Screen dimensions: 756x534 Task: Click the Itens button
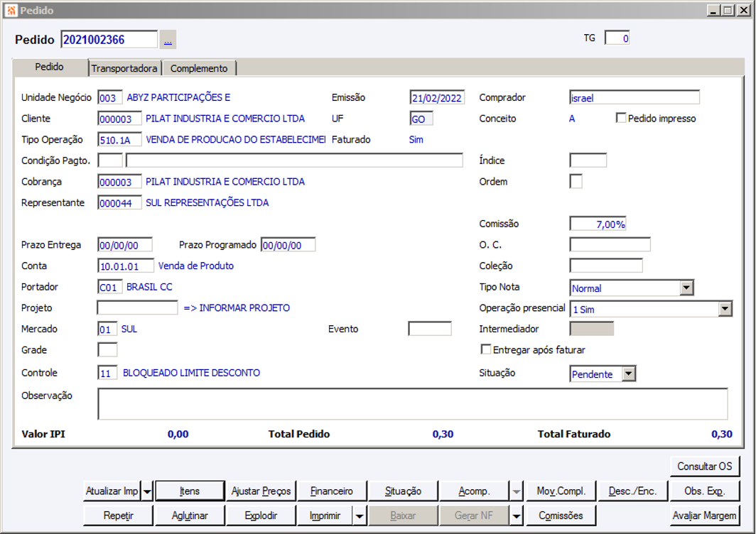(x=190, y=491)
